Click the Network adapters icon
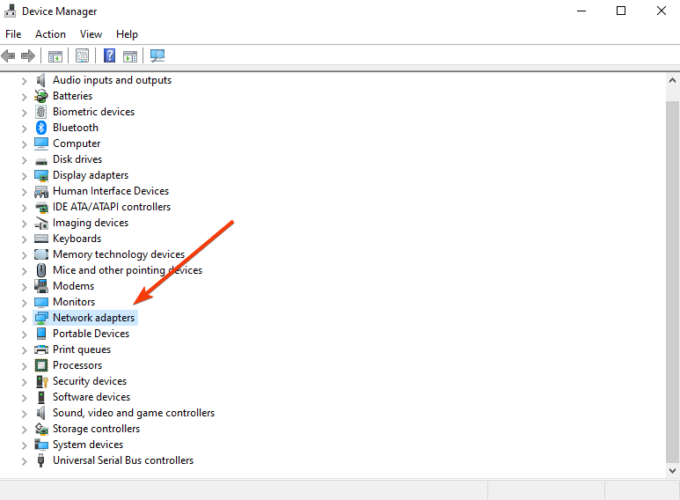The height and width of the screenshot is (500, 680). (x=41, y=318)
